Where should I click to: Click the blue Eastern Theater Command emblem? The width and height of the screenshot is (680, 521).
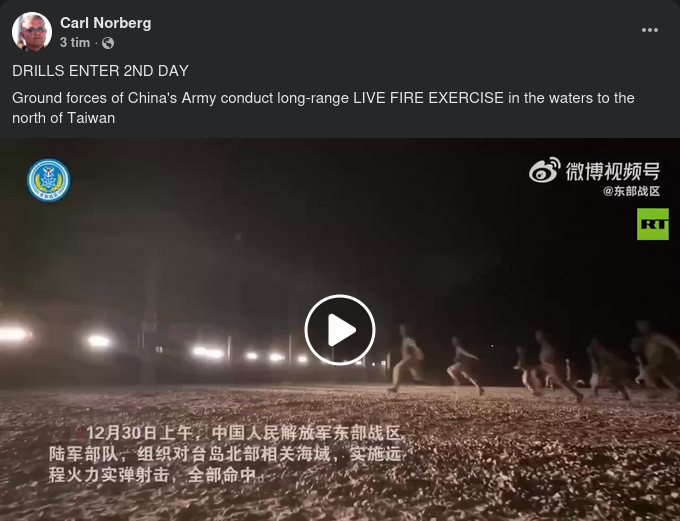pos(49,180)
